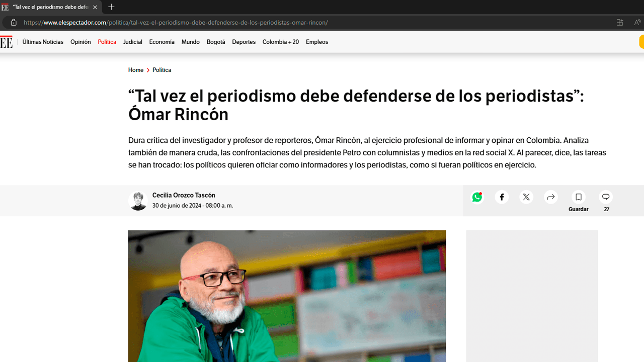Open author Cecilia Orozco Tascón's page
Image resolution: width=644 pixels, height=362 pixels.
click(184, 195)
